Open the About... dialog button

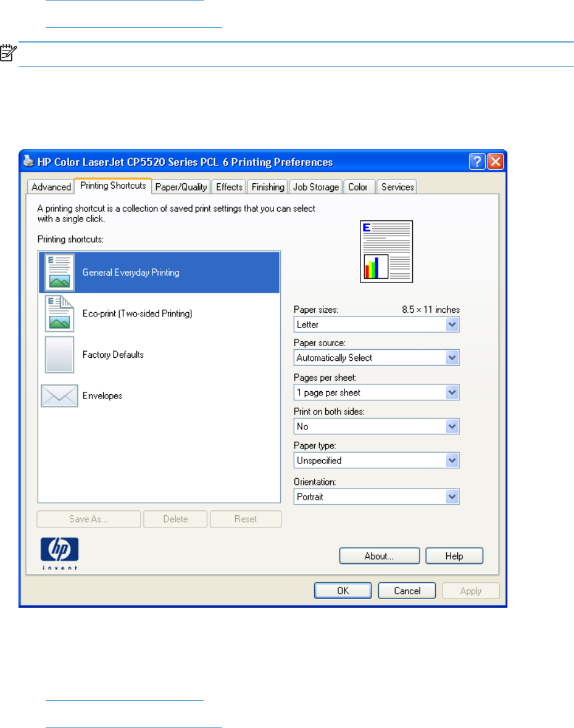(380, 556)
